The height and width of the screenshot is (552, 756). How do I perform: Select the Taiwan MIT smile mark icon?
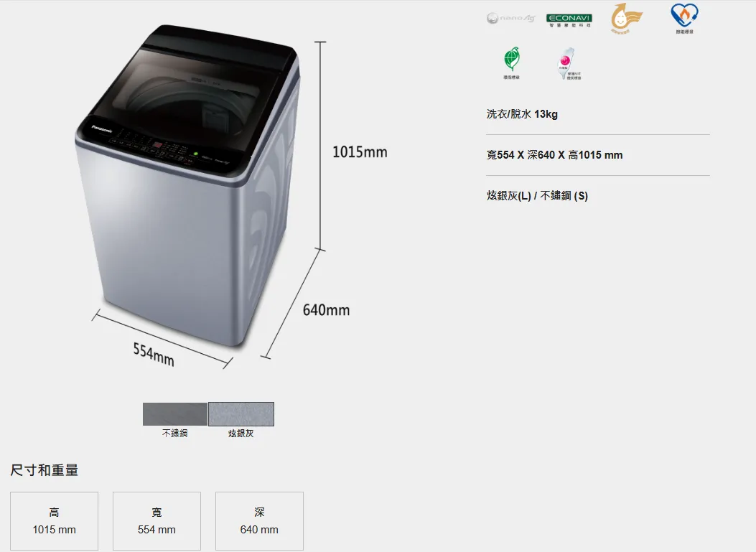tap(569, 63)
